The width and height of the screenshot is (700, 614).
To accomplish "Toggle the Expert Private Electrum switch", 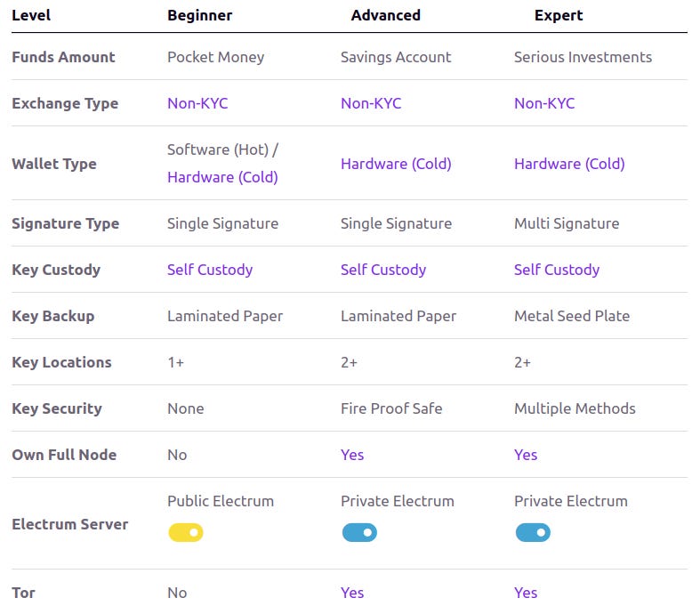I will point(533,532).
